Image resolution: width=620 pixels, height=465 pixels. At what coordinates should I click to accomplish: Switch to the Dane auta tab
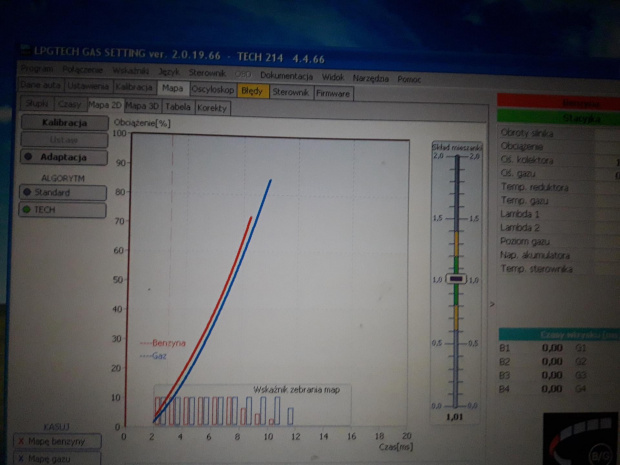(40, 85)
